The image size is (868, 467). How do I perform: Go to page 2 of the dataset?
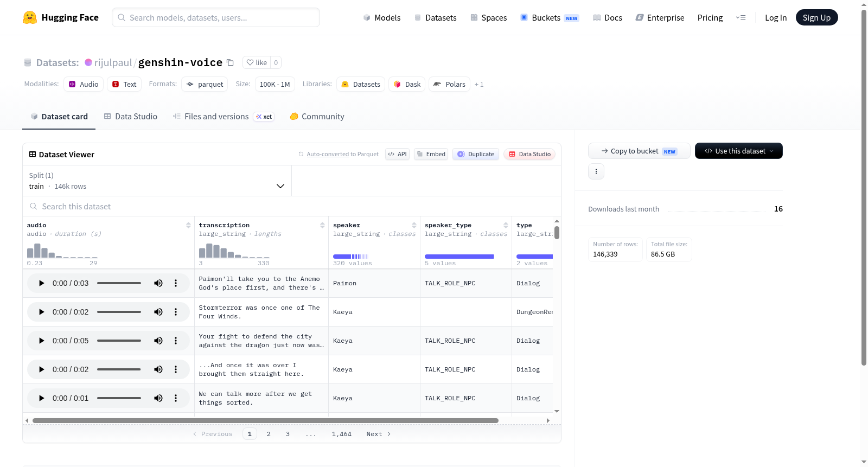[x=269, y=434]
